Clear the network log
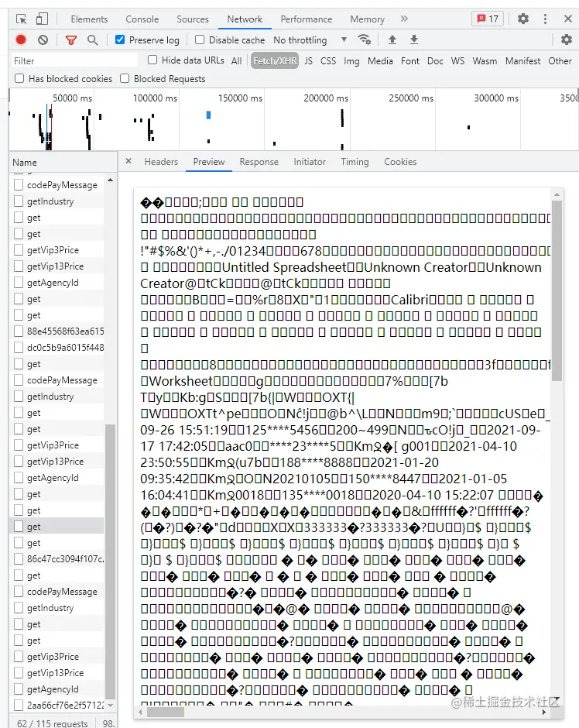The image size is (579, 728). (43, 40)
